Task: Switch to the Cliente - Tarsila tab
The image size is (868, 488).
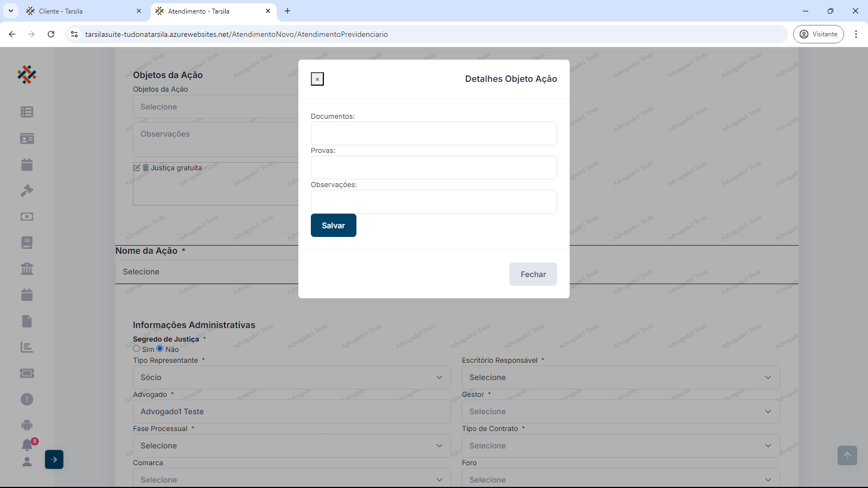Action: (81, 11)
